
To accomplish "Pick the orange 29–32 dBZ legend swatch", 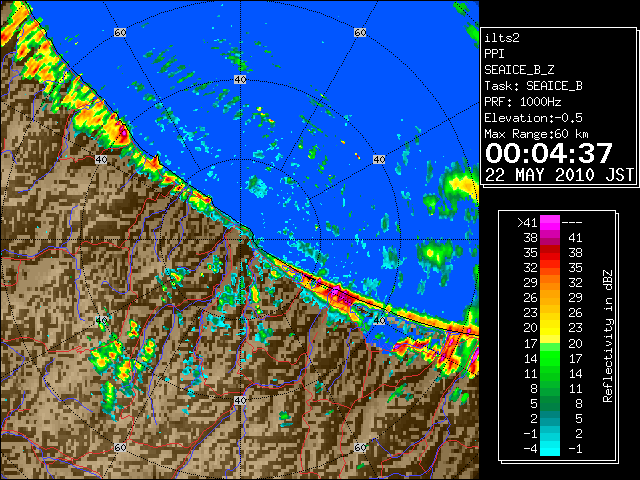I will click(x=550, y=282).
